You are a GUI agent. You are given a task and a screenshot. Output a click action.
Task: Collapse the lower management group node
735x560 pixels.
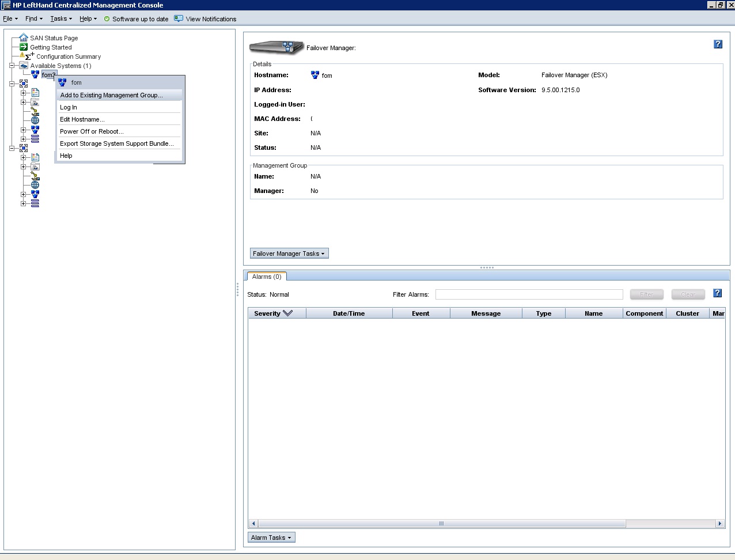[12, 148]
